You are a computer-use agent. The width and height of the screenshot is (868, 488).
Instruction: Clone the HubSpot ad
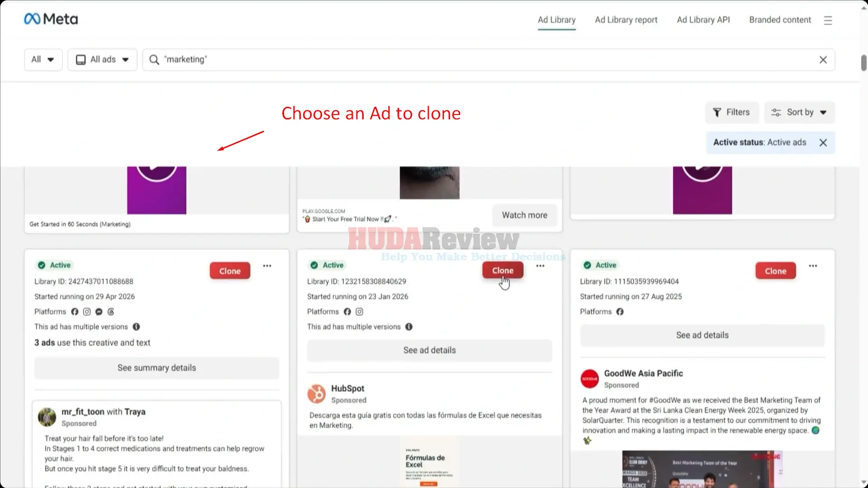click(x=503, y=270)
